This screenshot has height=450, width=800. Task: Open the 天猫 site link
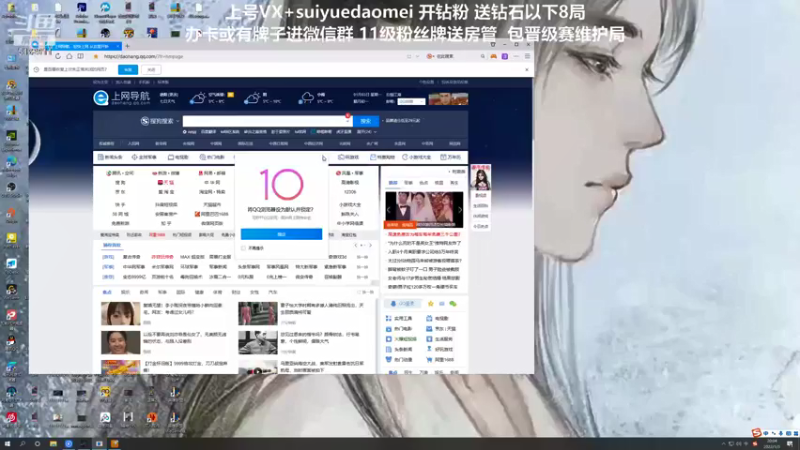(x=166, y=182)
